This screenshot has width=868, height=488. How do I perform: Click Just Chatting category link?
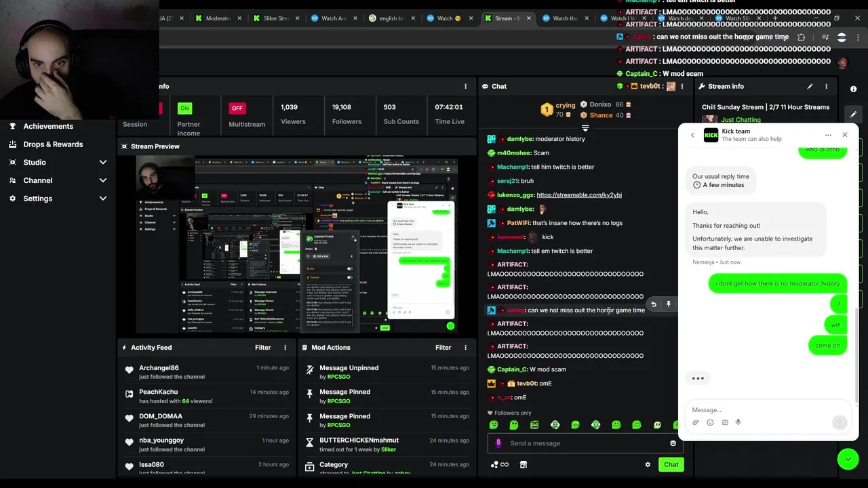pos(741,120)
